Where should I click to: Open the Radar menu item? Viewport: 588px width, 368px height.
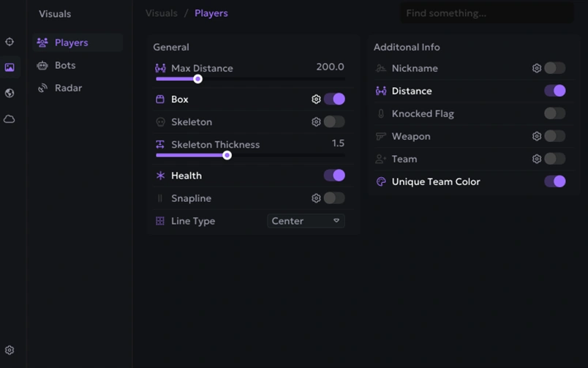68,88
